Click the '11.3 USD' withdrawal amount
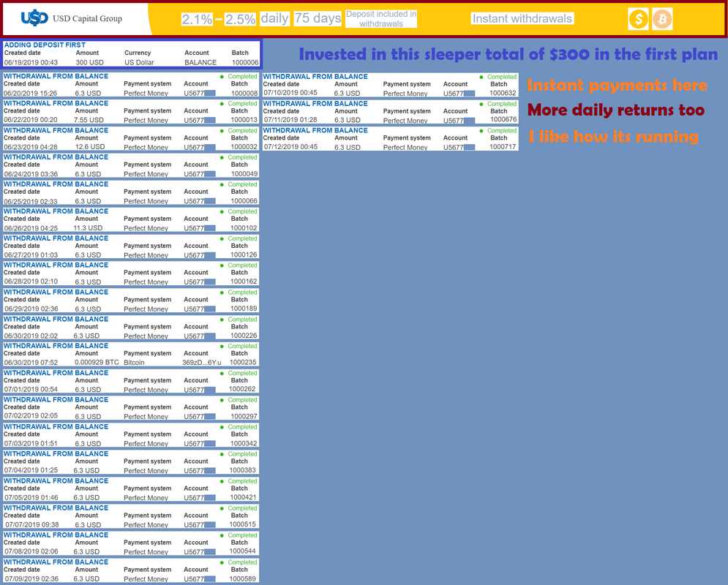 [x=89, y=227]
